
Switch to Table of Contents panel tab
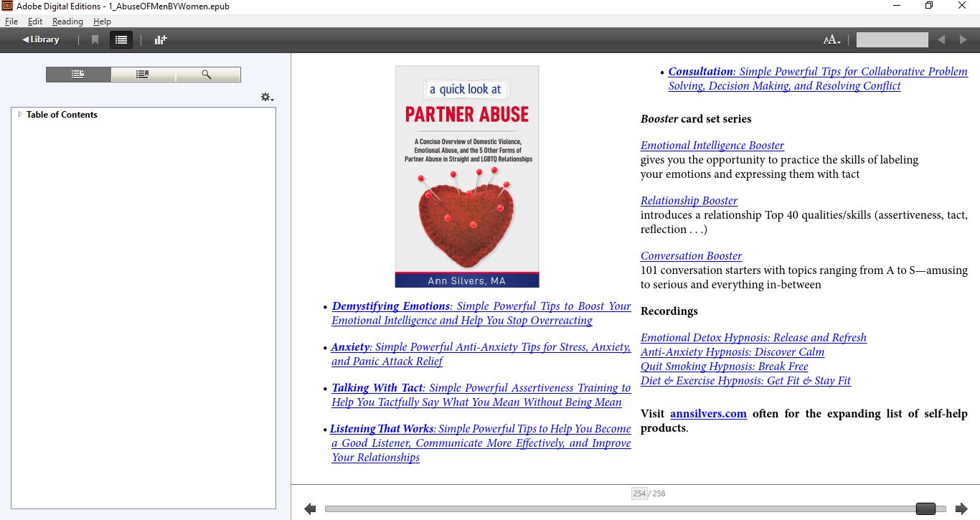[x=78, y=75]
